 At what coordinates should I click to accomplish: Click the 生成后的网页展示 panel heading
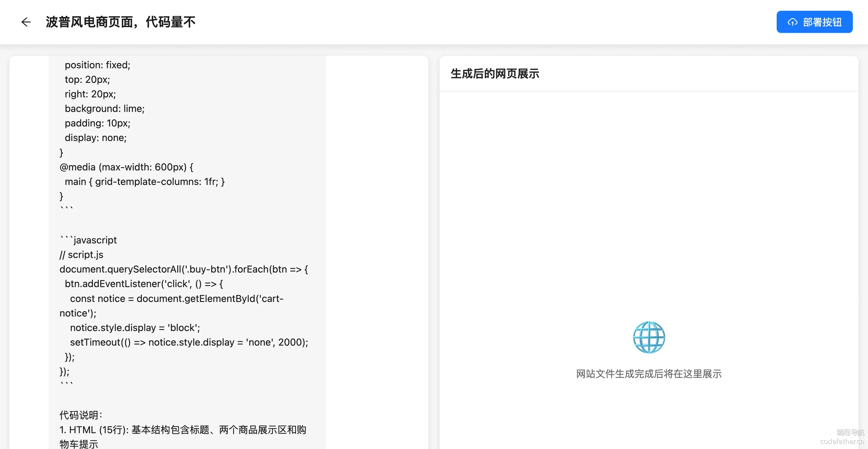pyautogui.click(x=495, y=74)
